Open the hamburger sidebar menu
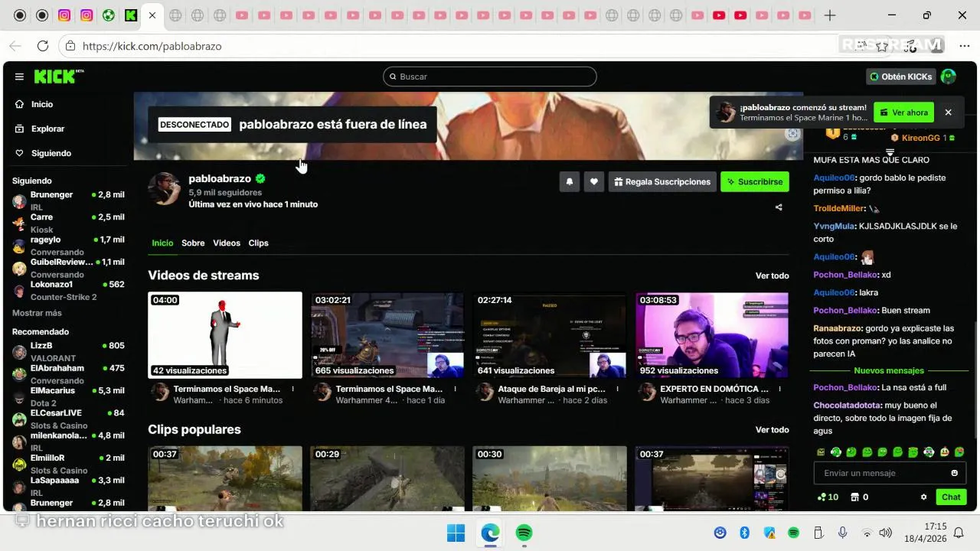Viewport: 980px width, 551px height. (19, 77)
